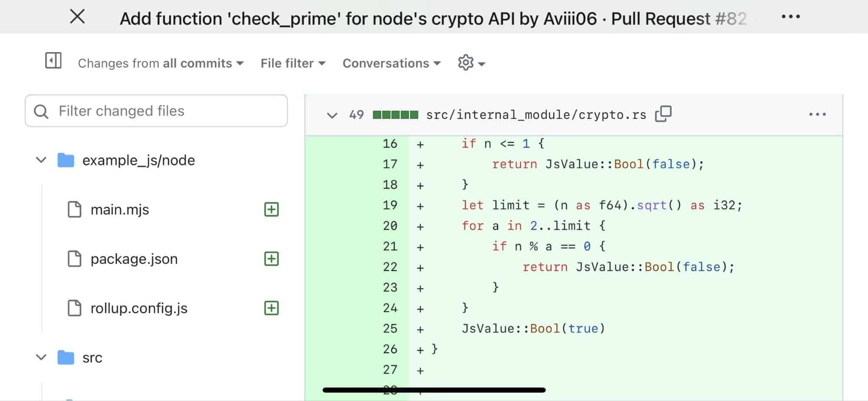Collapse the src folder in tree

(x=41, y=358)
